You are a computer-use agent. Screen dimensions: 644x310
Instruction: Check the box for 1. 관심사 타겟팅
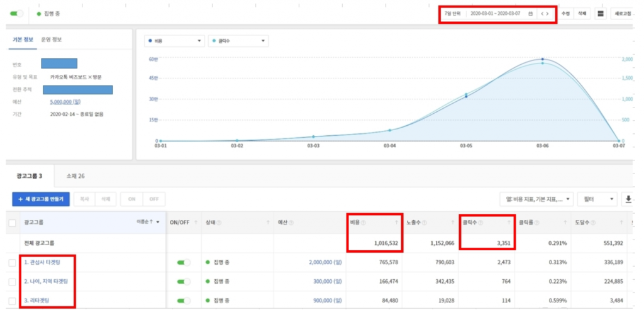coord(13,263)
